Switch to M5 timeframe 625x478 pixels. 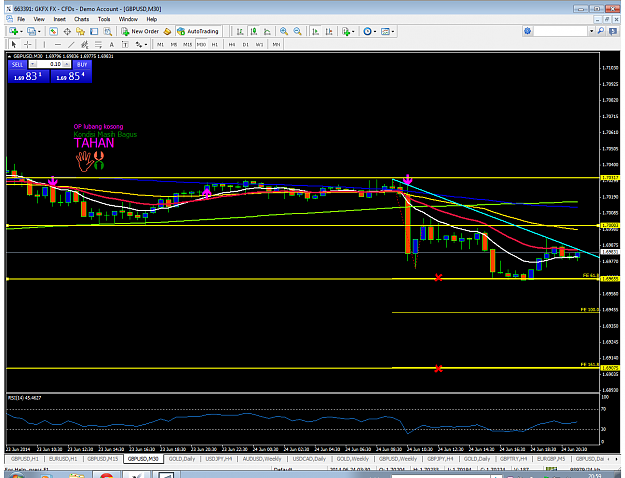click(174, 44)
